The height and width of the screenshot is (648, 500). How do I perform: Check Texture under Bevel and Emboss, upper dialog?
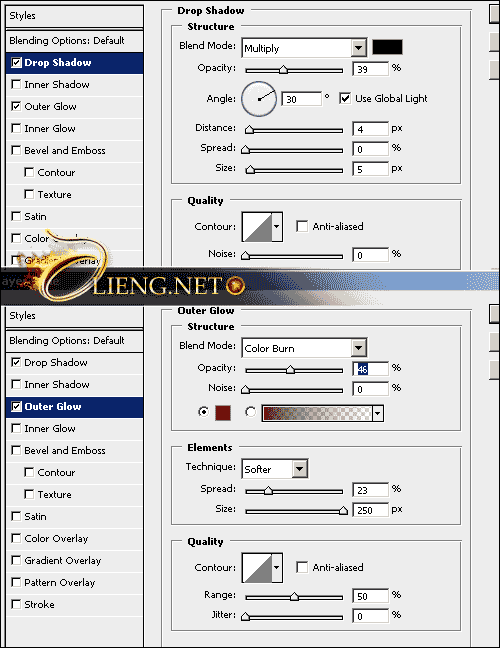[29, 194]
